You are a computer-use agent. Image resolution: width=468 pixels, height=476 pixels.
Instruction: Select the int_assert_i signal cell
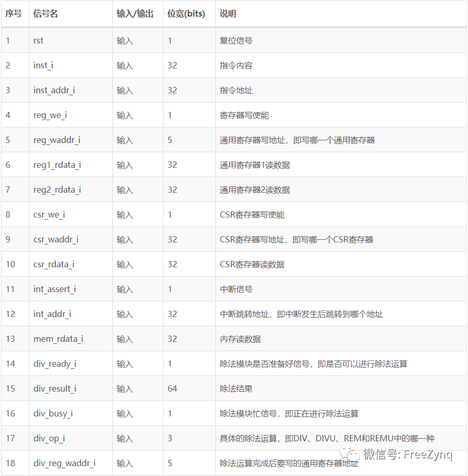(x=54, y=289)
